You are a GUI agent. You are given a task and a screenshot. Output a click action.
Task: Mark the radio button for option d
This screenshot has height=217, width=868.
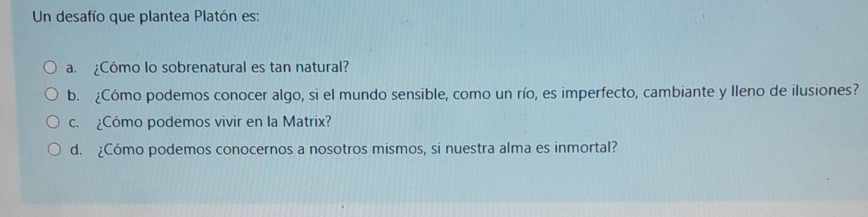click(55, 149)
